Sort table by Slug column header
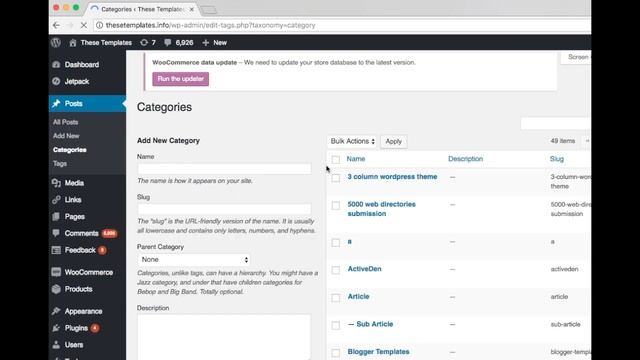Image resolution: width=640 pixels, height=360 pixels. [x=557, y=159]
